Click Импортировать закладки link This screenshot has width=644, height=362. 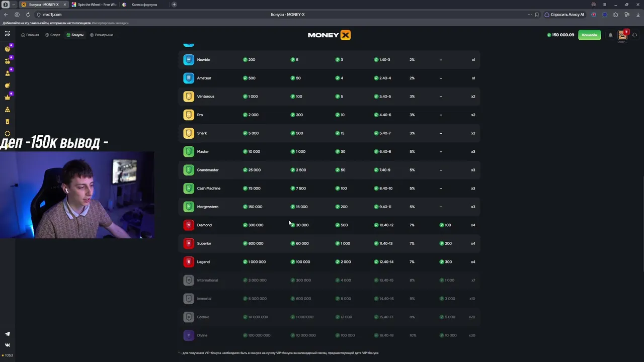coord(110,23)
